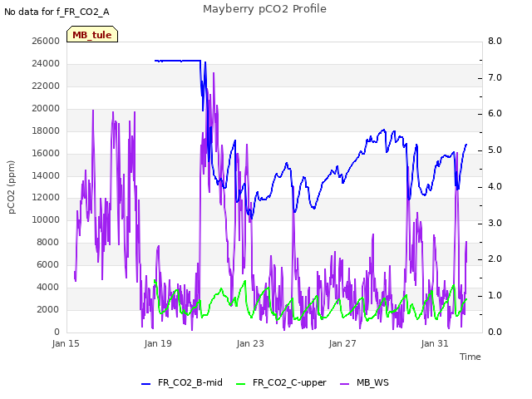The width and height of the screenshot is (532, 399).
Task: Click the 5.0 right axis value
Action: (x=495, y=150)
